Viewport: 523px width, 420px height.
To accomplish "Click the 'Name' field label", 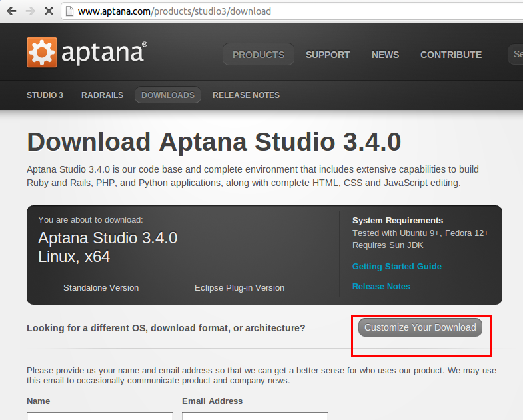I will click(x=39, y=401).
